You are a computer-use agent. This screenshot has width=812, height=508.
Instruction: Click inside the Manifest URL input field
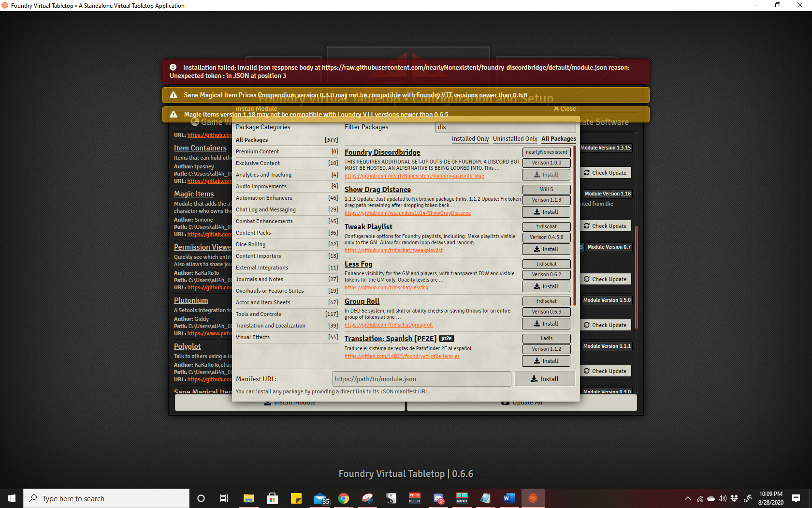(x=421, y=379)
